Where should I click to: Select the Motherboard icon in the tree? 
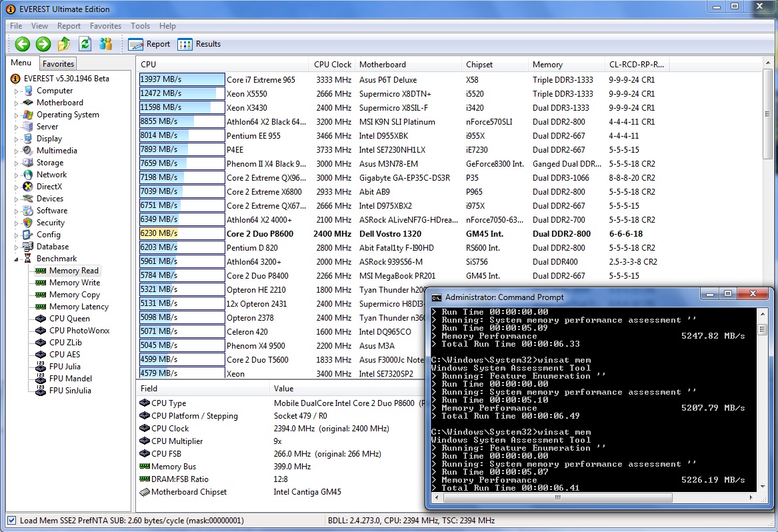point(28,103)
